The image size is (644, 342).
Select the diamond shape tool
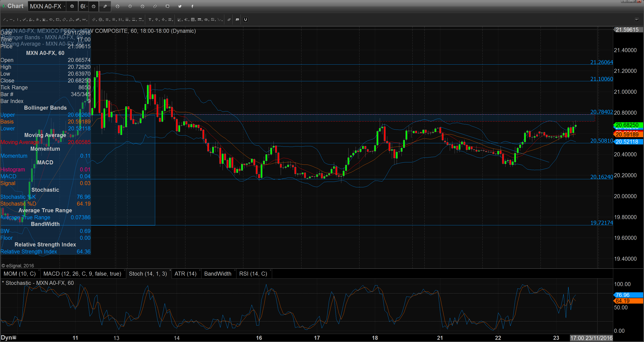(x=64, y=20)
